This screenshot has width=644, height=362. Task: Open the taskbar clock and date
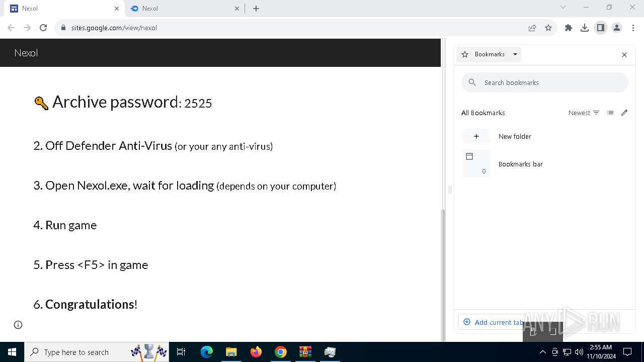(x=601, y=352)
